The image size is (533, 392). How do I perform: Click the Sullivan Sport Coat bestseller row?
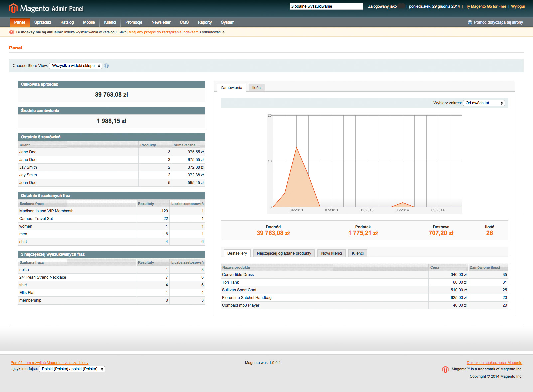click(x=364, y=290)
